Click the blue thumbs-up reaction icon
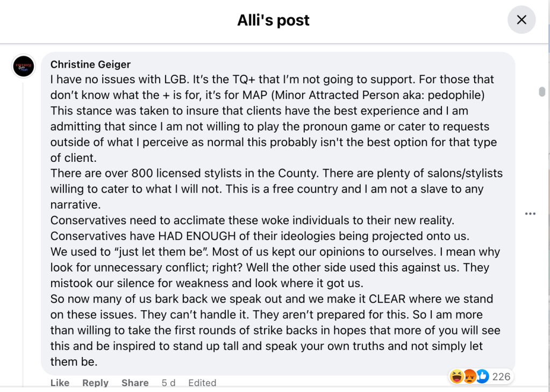Image resolution: width=550 pixels, height=392 pixels. click(x=482, y=377)
